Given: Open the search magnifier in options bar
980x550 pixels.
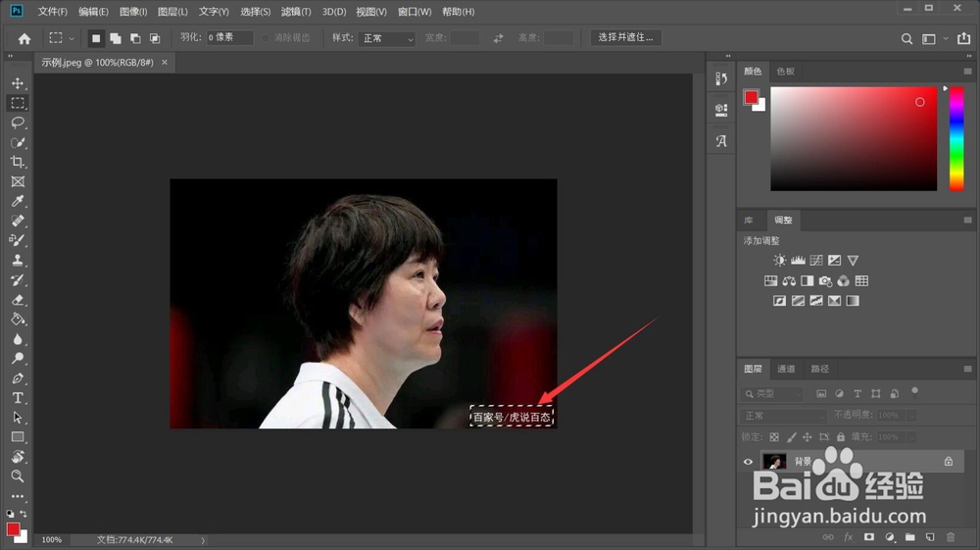Looking at the screenshot, I should pos(906,39).
